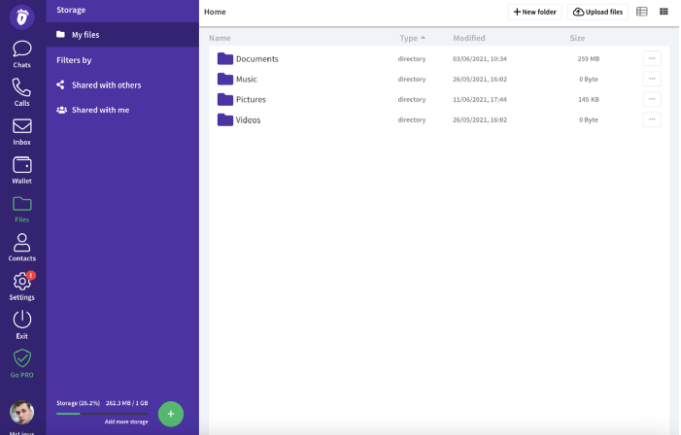Filter by Shared with others
The width and height of the screenshot is (681, 435).
99,85
